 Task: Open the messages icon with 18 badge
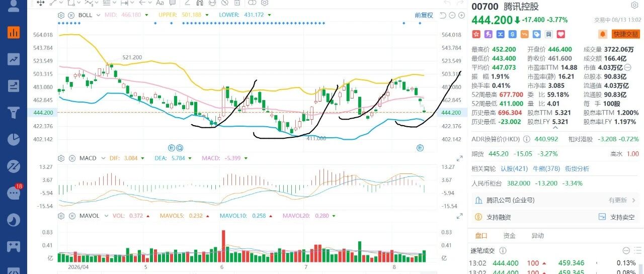click(13, 193)
